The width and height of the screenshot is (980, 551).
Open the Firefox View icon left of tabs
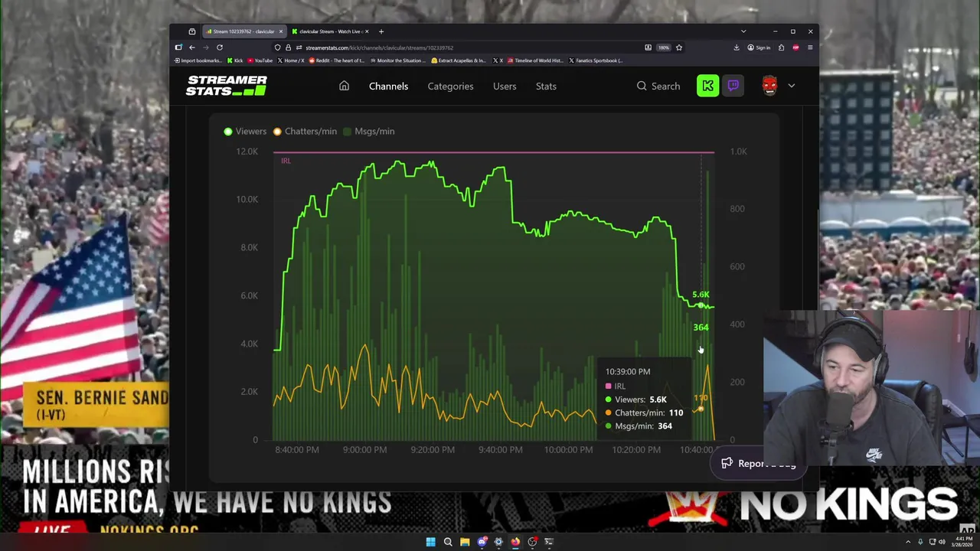click(x=192, y=31)
